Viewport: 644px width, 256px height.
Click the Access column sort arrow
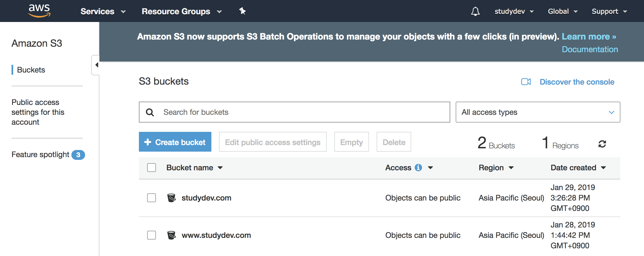[x=430, y=168]
